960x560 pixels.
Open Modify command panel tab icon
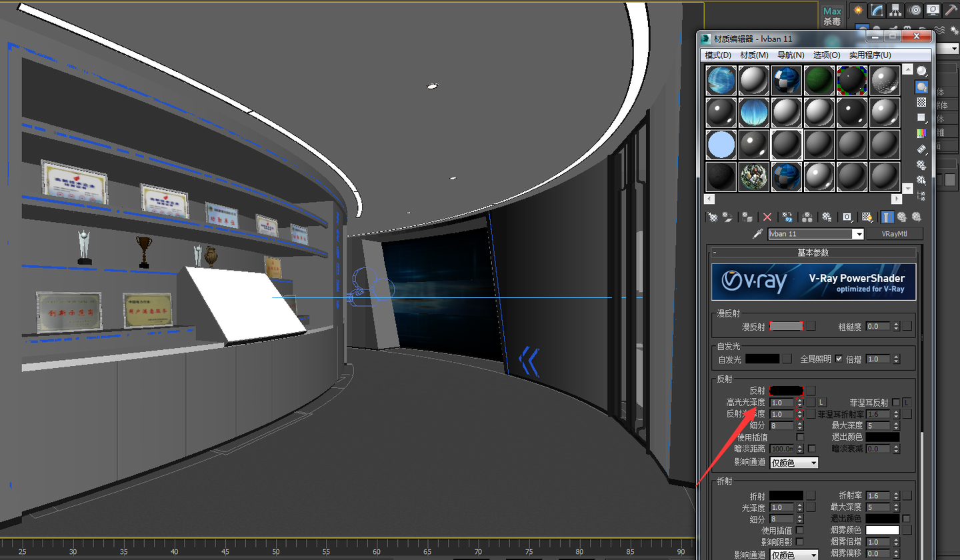coord(877,10)
